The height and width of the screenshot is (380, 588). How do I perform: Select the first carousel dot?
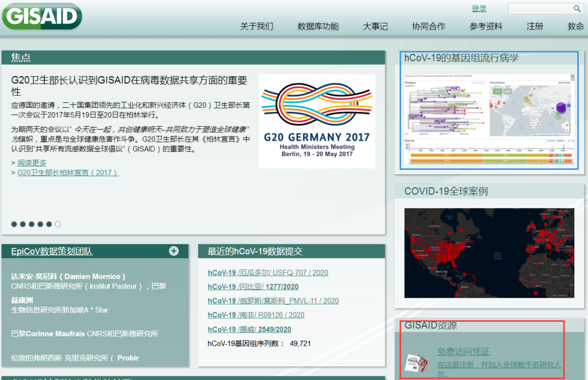[14, 224]
